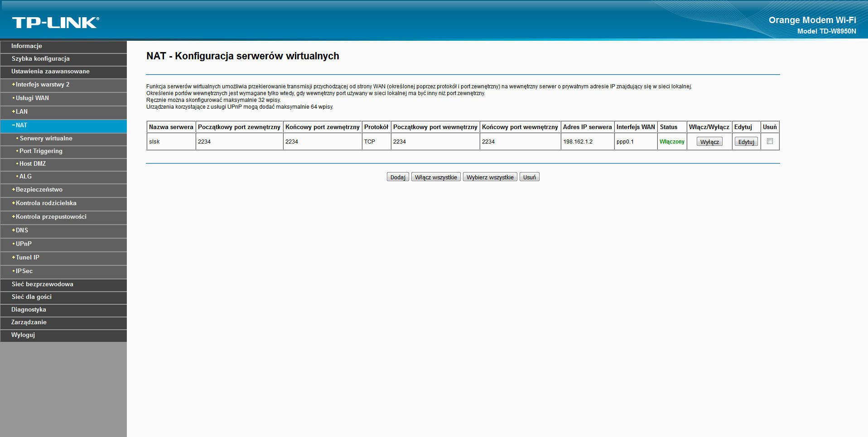Screen dimensions: 868x437
Task: Click Początkowy port zewnętrzny header
Action: point(239,127)
